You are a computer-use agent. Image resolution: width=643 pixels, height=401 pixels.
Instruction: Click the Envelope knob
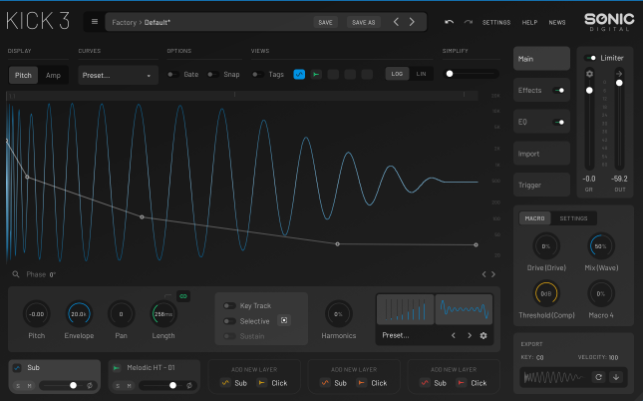(x=79, y=314)
